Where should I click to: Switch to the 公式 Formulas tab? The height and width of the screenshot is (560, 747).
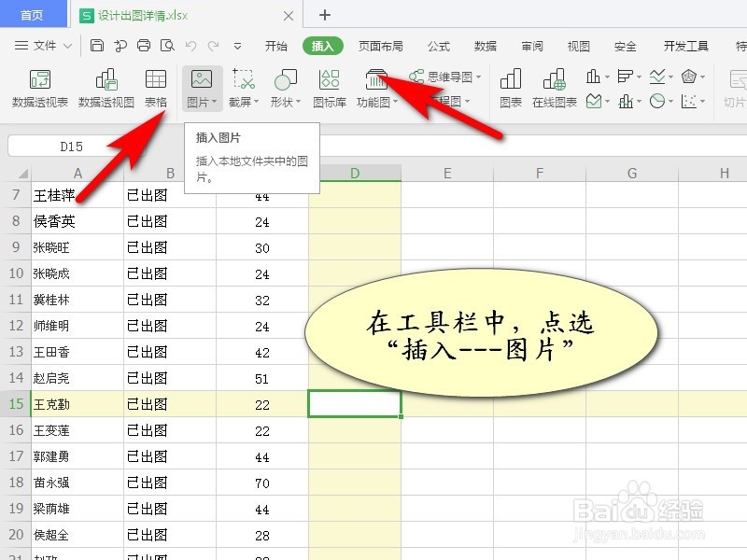coord(437,44)
